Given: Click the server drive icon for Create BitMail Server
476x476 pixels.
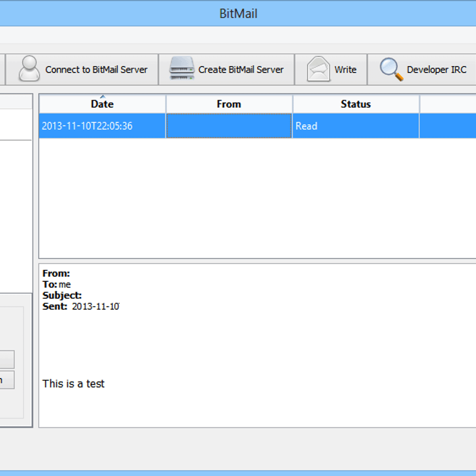Looking at the screenshot, I should (x=182, y=69).
